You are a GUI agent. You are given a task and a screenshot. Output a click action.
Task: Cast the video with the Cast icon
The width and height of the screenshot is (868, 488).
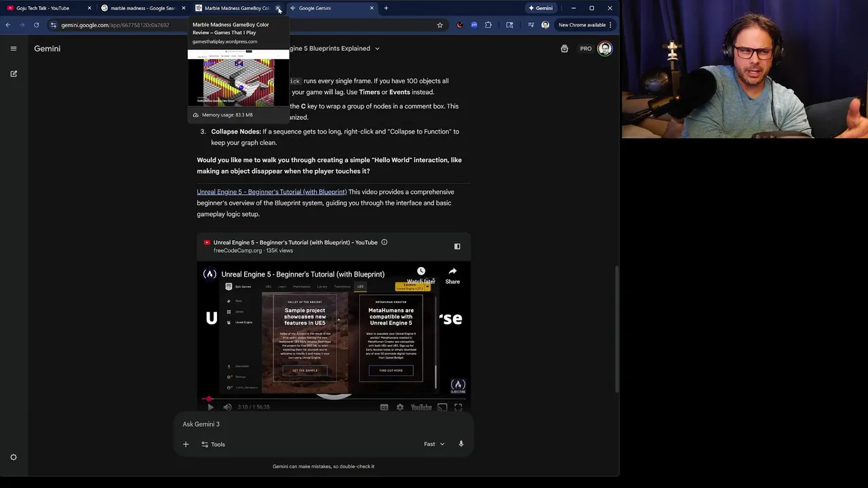(442, 407)
